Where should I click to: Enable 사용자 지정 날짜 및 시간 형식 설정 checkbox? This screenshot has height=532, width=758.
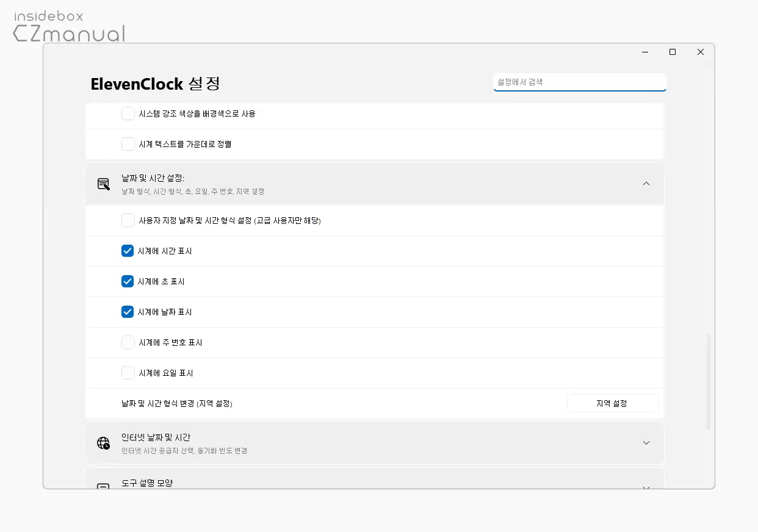pos(128,220)
